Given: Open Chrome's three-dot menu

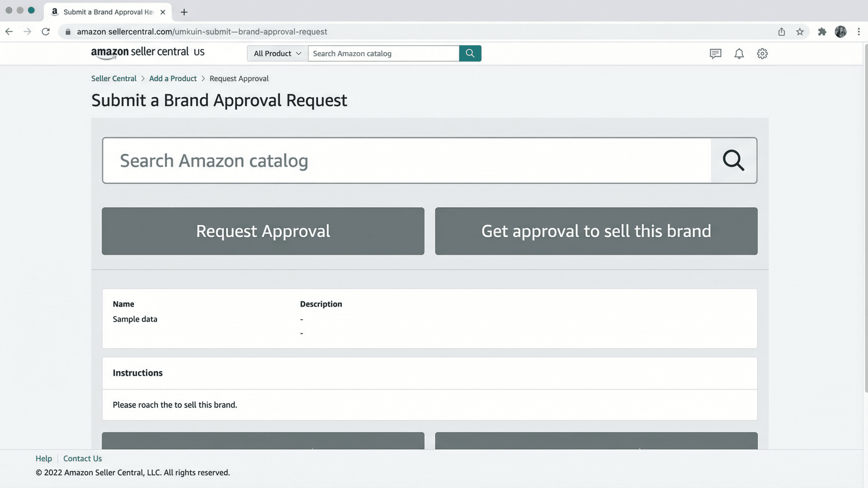Looking at the screenshot, I should pos(859,32).
